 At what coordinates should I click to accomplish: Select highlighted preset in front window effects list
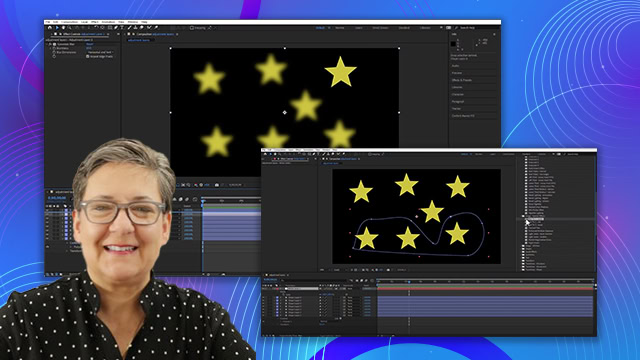pos(534,219)
